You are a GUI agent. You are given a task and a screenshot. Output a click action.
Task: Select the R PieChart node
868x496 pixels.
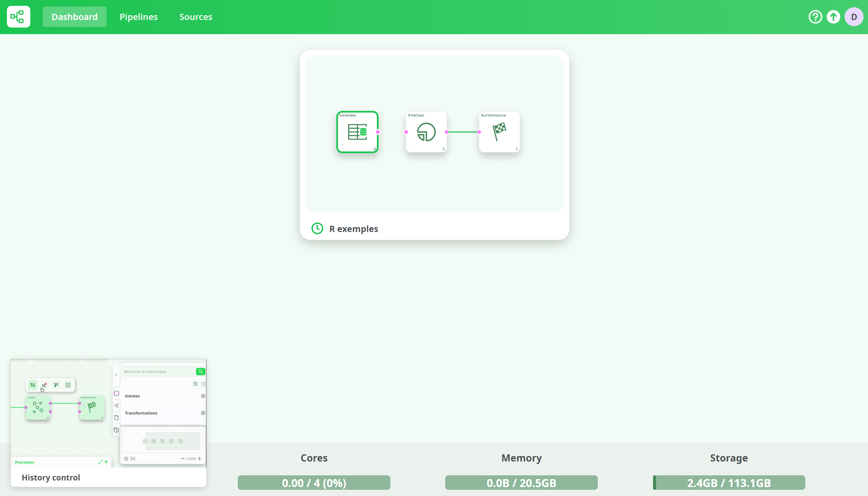click(x=426, y=132)
